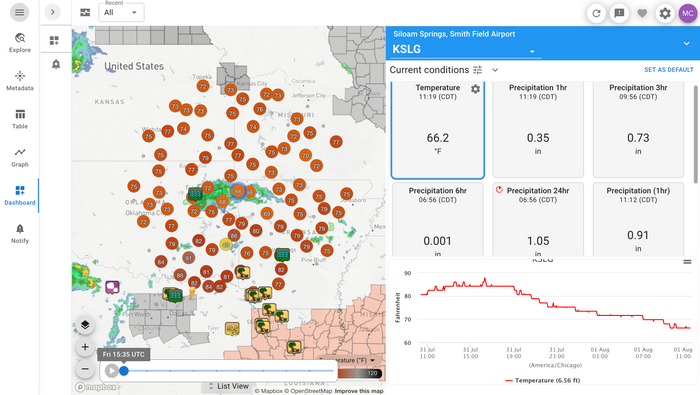This screenshot has width=700, height=395.
Task: Click the heart favorite icon
Action: coord(642,13)
